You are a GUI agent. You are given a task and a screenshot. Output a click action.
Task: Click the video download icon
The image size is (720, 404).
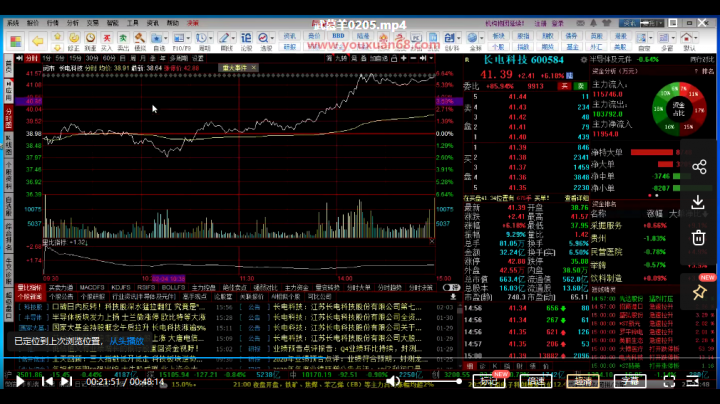[x=698, y=202]
